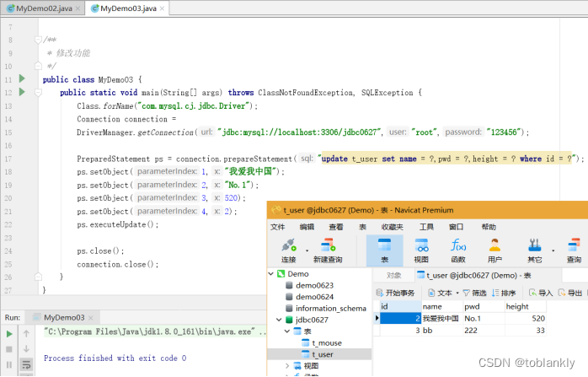Click the 函数 function toolbar icon
Screen dimensions: 588x377
[458, 250]
